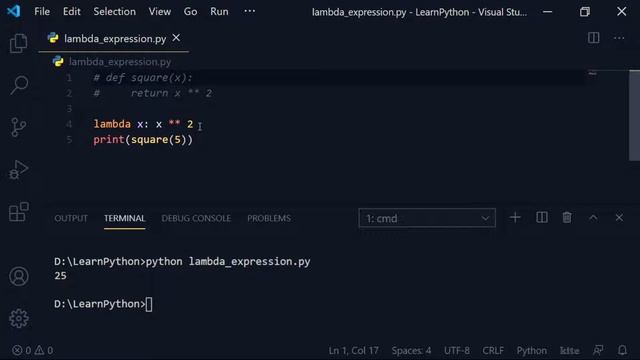
Task: Open the Accounts menu icon
Action: (x=19, y=276)
